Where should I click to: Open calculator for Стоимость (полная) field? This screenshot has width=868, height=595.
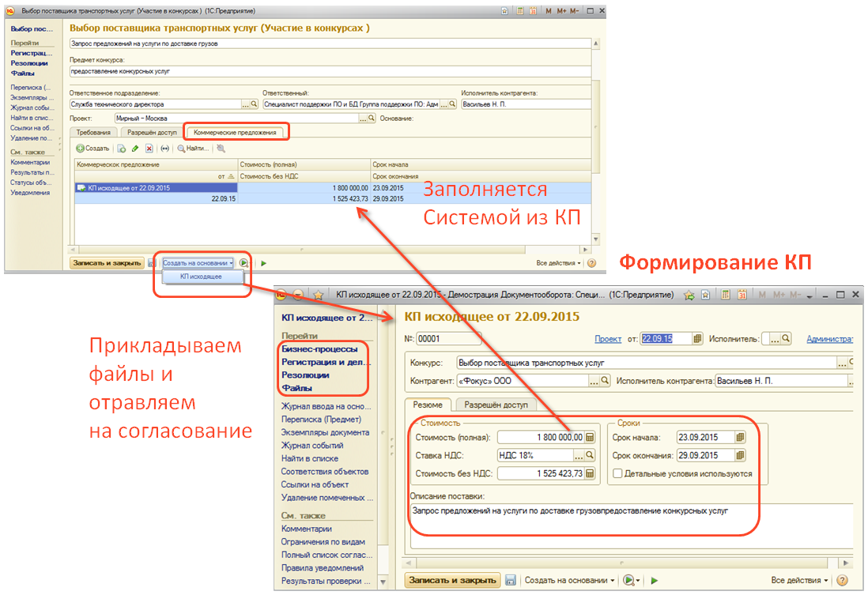tap(590, 437)
